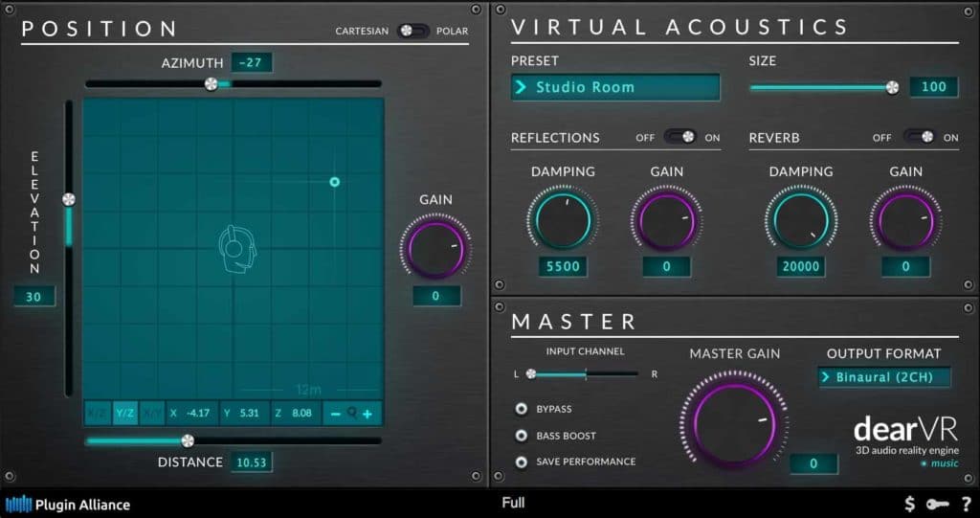Click the Plugin Alliance logo
The width and height of the screenshot is (980, 518).
[x=68, y=505]
